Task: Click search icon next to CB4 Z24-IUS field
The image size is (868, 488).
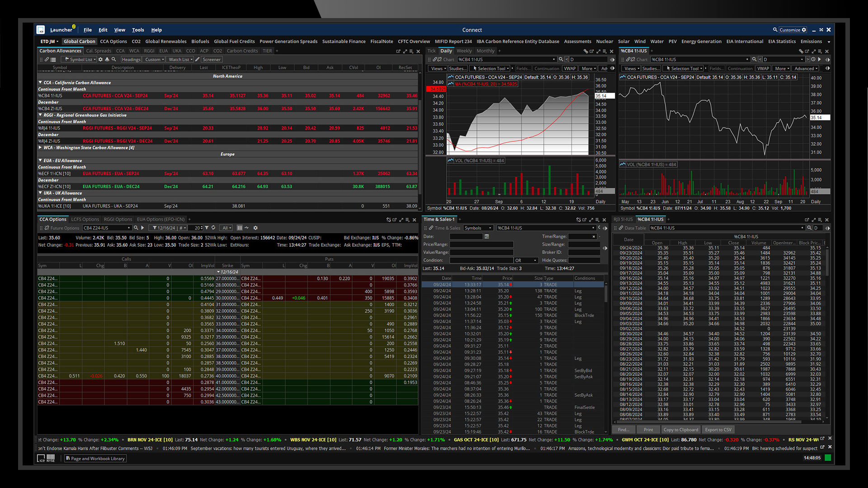Action: pos(136,228)
